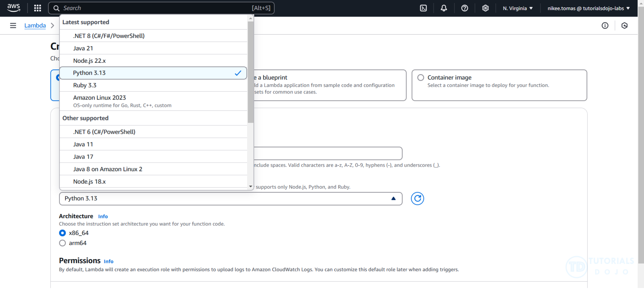
Task: Refresh the runtime list
Action: point(417,199)
